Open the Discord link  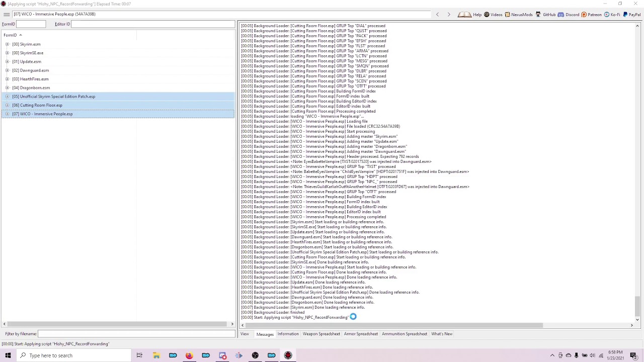(569, 15)
